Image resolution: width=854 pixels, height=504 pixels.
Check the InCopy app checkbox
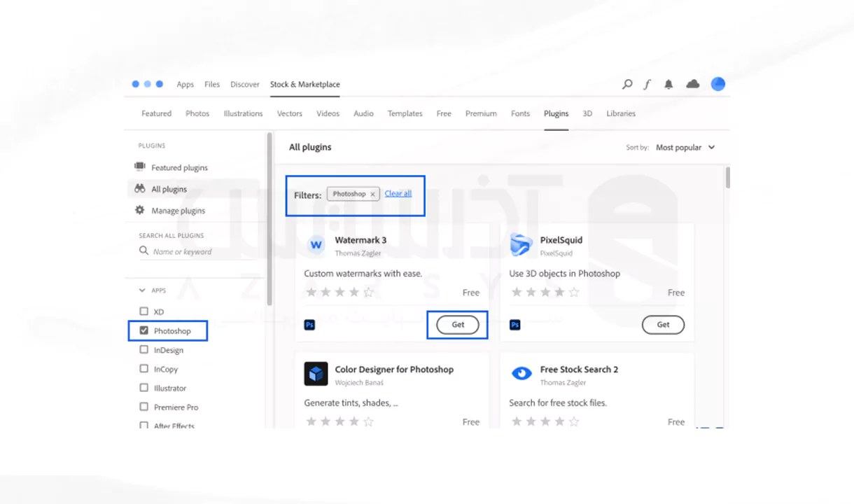(143, 369)
